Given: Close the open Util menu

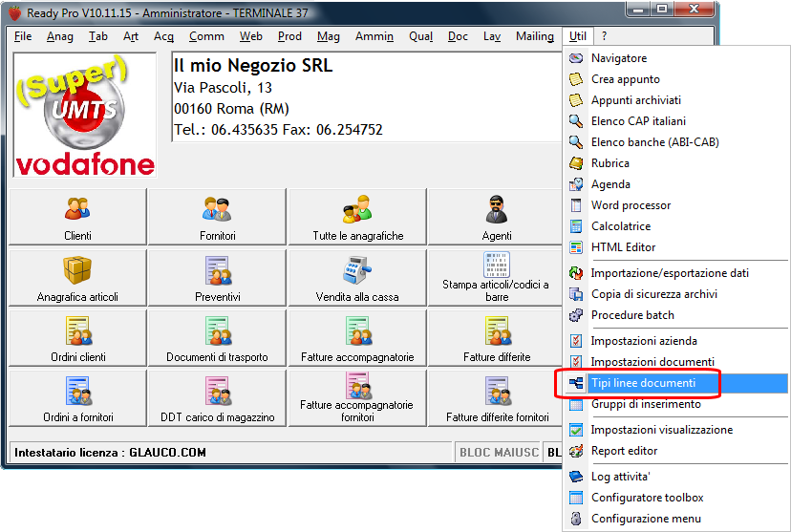Looking at the screenshot, I should tap(578, 36).
